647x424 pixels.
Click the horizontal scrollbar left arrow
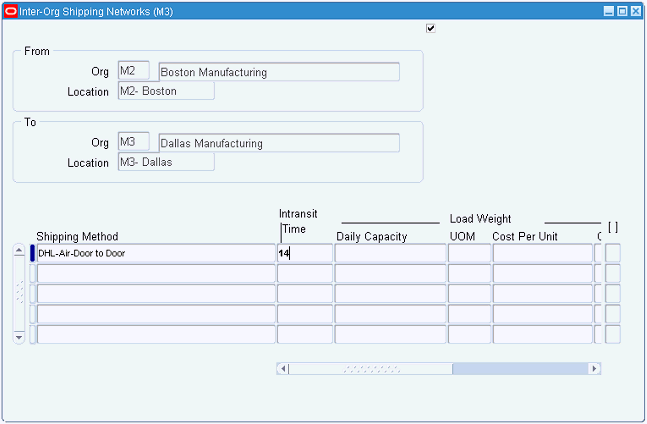(x=283, y=368)
